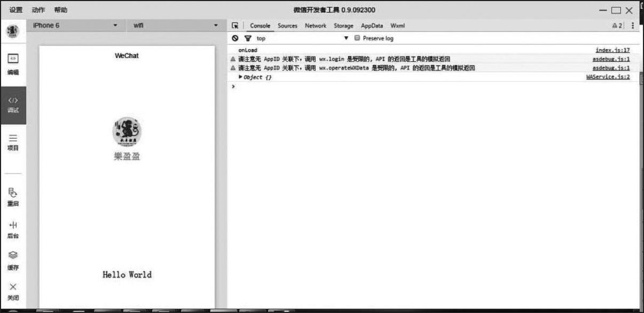Click the 樂盈盈 nickname in the simulator
The width and height of the screenshot is (644, 313).
point(127,157)
